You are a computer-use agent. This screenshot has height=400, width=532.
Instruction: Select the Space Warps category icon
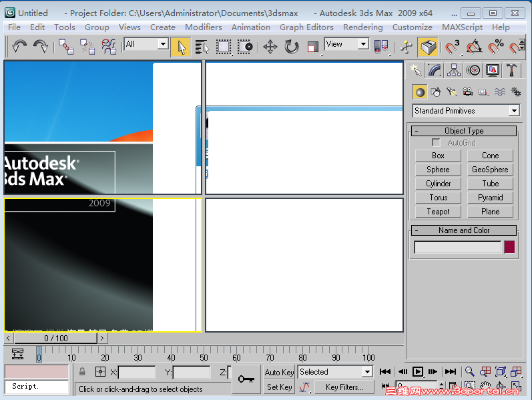pos(499,92)
